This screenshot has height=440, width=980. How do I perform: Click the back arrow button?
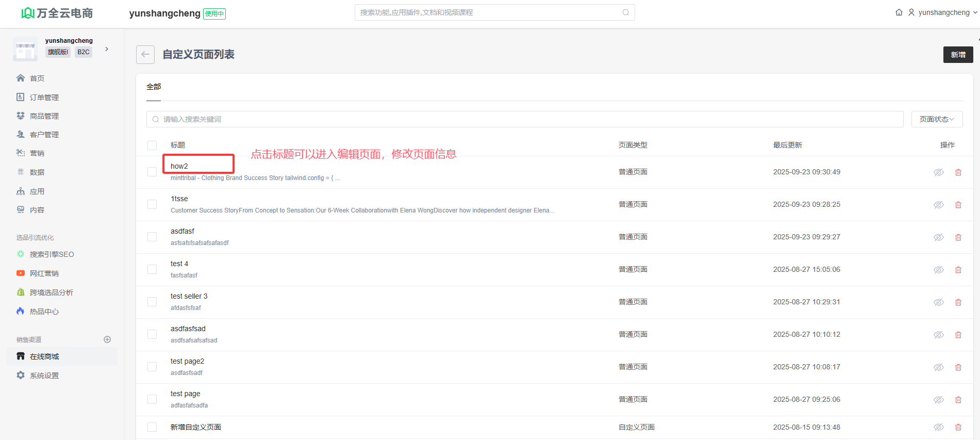pos(145,55)
